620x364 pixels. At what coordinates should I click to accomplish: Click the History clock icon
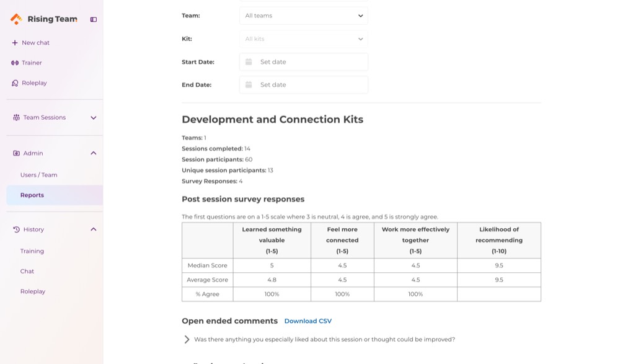click(16, 229)
